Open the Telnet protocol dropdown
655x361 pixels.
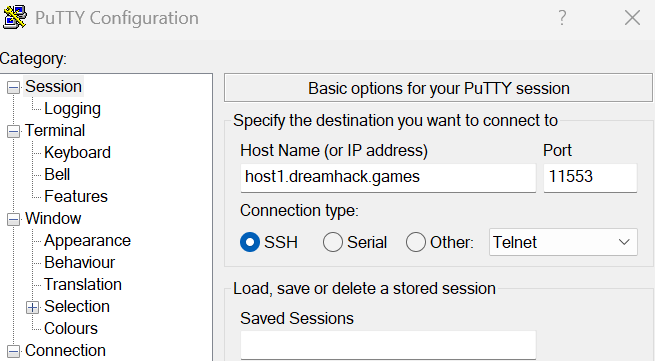563,242
